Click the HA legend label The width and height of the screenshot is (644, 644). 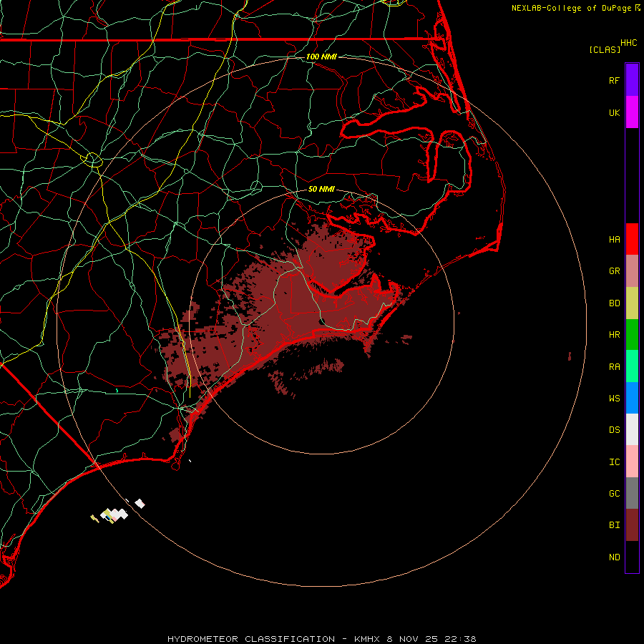(614, 240)
